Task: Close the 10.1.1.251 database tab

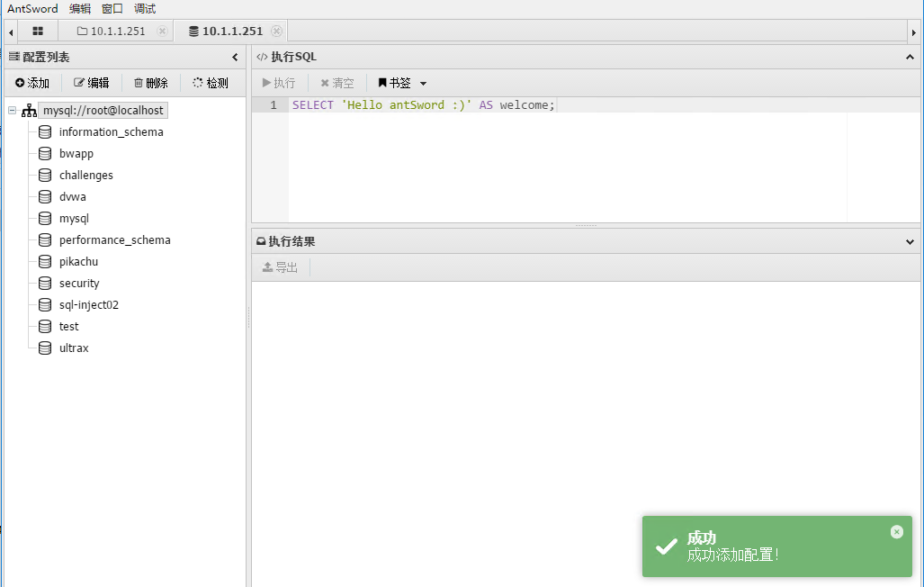Action: pyautogui.click(x=277, y=32)
